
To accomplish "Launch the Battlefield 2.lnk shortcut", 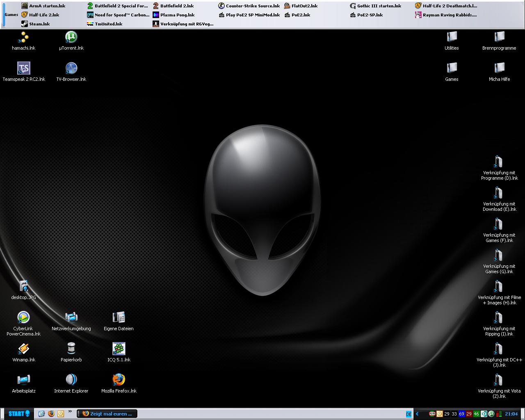I will [173, 6].
